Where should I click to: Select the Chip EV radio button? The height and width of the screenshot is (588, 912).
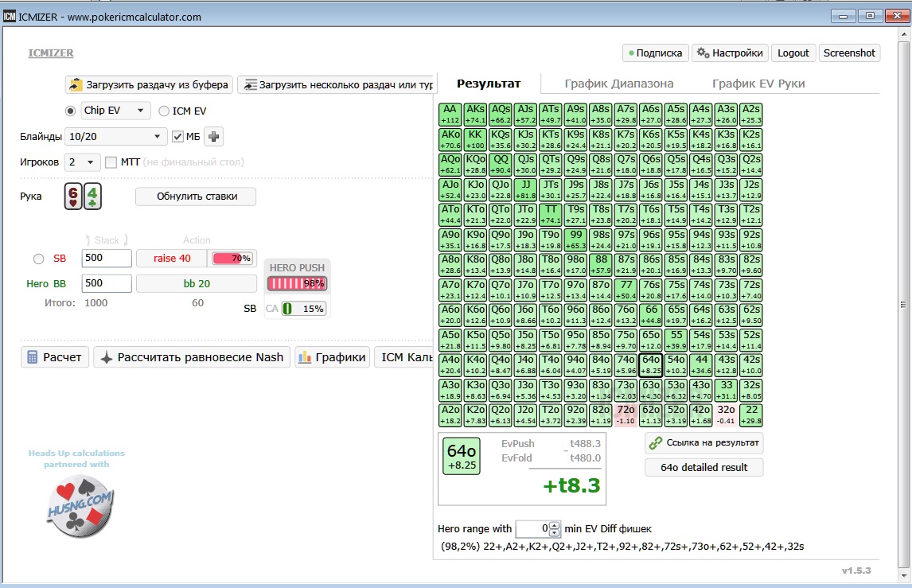pyautogui.click(x=70, y=111)
